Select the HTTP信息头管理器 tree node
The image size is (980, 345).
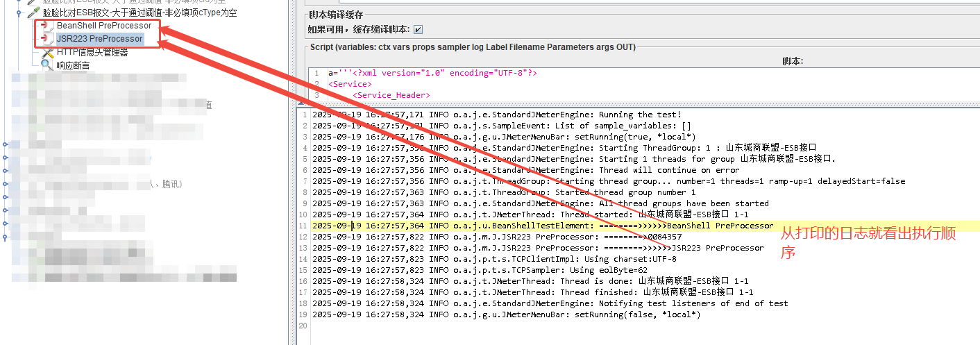[92, 52]
